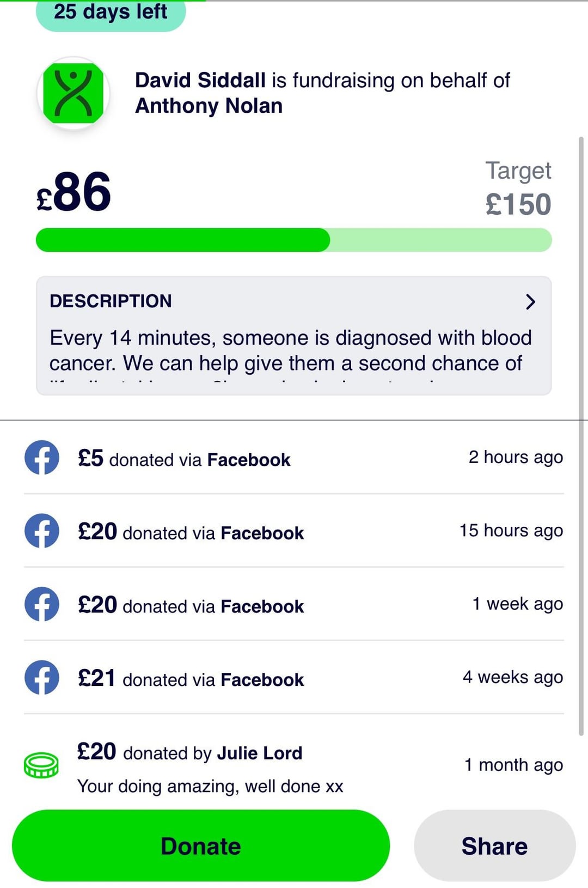Image resolution: width=588 pixels, height=888 pixels.
Task: Open Julie Lord's £20 donation message
Action: tap(210, 786)
